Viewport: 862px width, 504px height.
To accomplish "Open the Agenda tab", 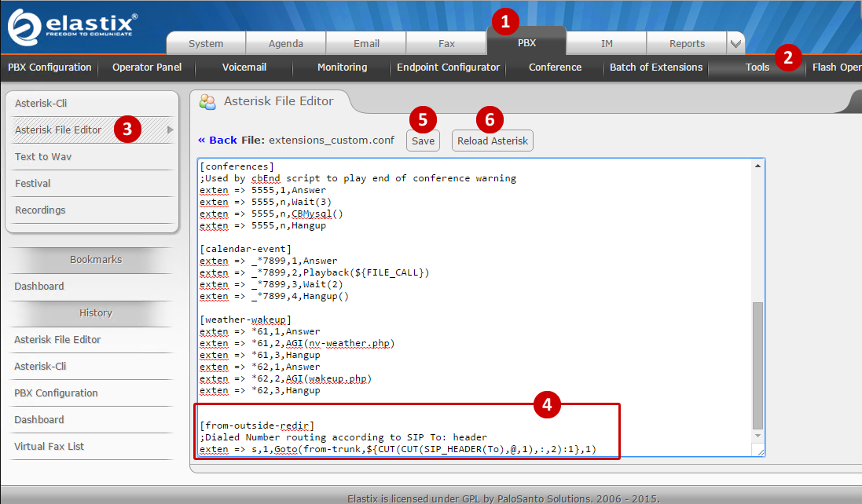I will click(286, 43).
